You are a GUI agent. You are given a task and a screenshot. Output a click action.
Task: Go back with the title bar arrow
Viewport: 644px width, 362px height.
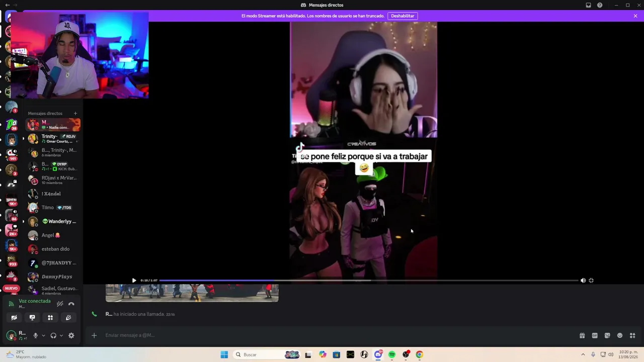pos(7,5)
